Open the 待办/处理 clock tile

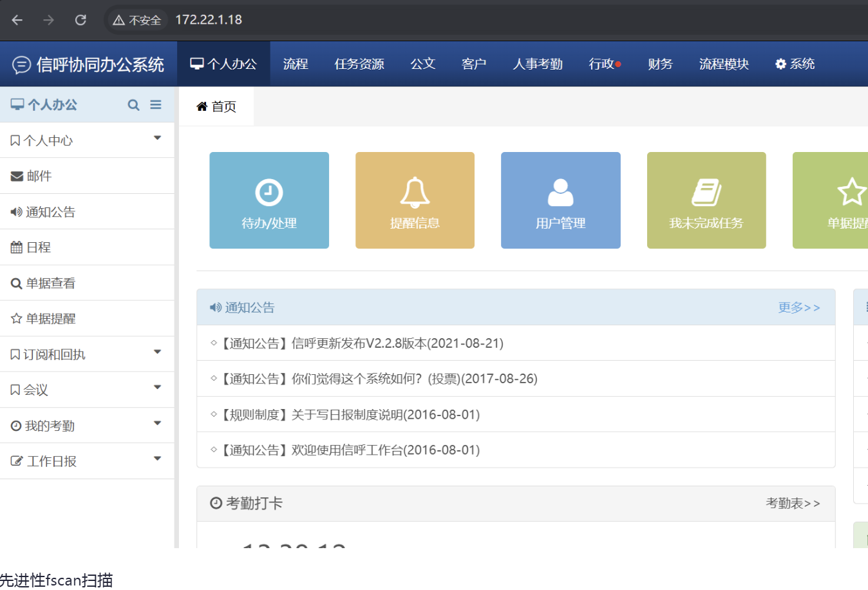[x=269, y=200]
